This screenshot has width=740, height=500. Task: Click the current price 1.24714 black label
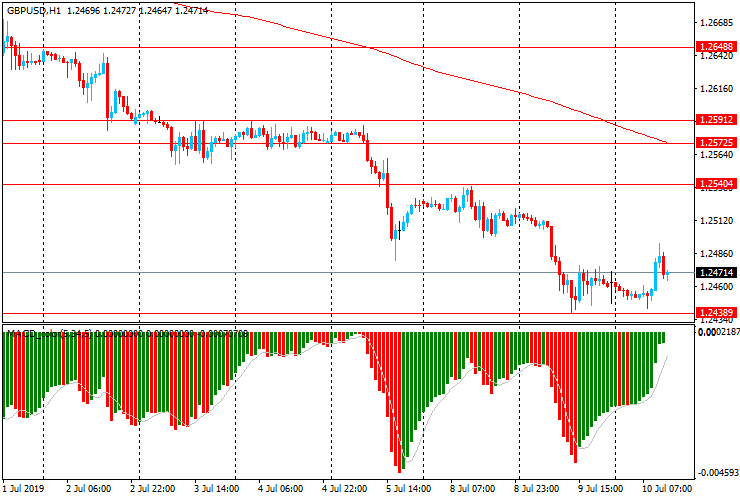coord(716,272)
